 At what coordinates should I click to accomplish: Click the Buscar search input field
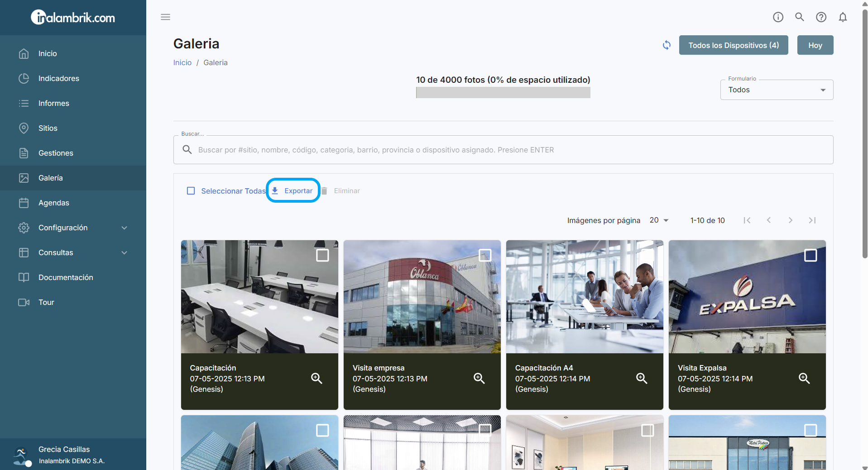pos(503,150)
